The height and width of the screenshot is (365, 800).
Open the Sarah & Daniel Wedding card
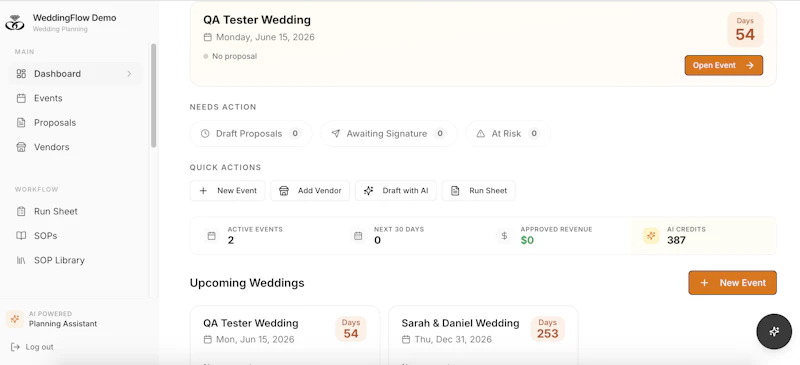(x=483, y=335)
